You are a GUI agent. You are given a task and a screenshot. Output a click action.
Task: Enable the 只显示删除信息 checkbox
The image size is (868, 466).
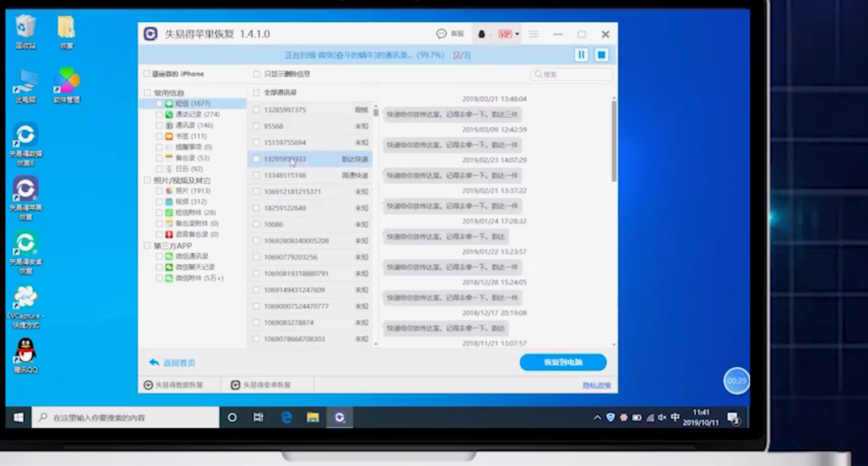(256, 74)
